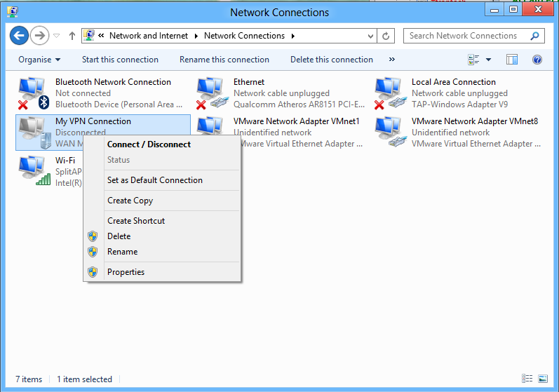Show more toolbar commands chevron
This screenshot has width=559, height=392.
(x=391, y=60)
